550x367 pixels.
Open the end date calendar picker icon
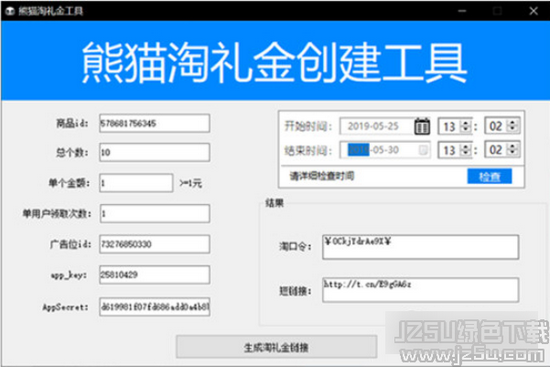tap(423, 150)
